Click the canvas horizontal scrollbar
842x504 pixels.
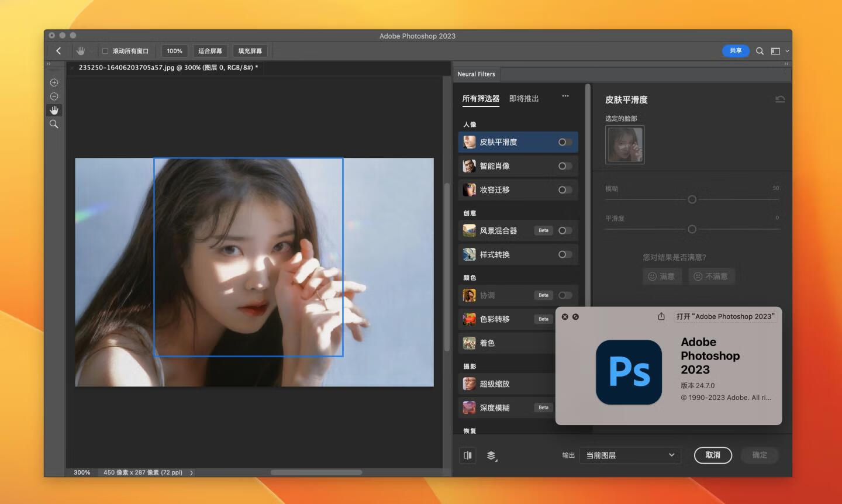click(316, 472)
